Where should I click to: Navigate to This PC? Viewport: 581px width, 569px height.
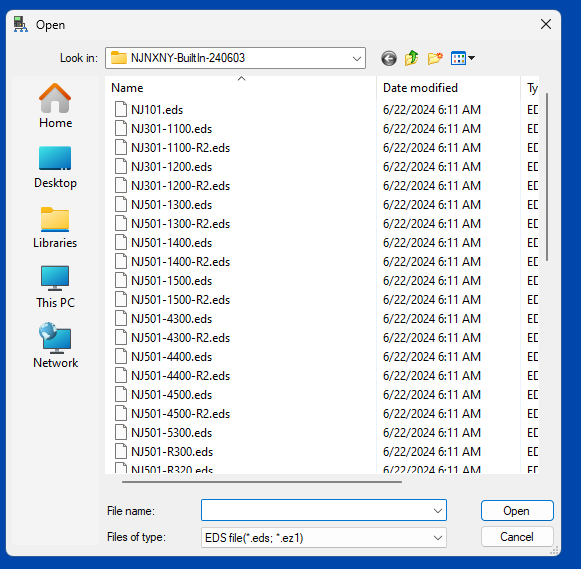tap(55, 287)
